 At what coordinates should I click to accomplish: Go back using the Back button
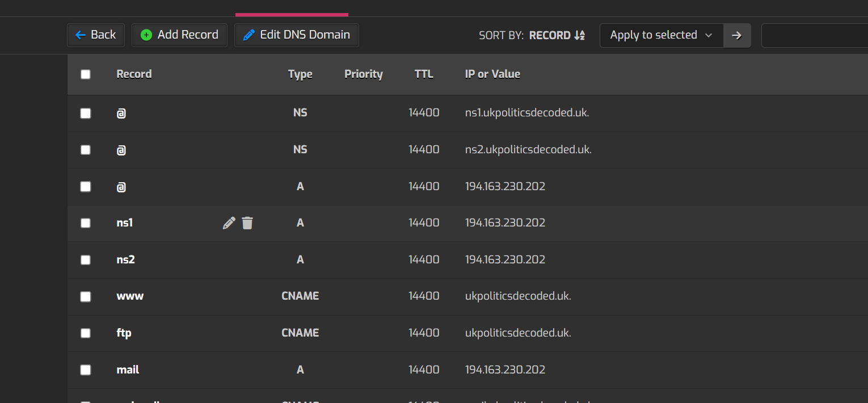pyautogui.click(x=95, y=35)
